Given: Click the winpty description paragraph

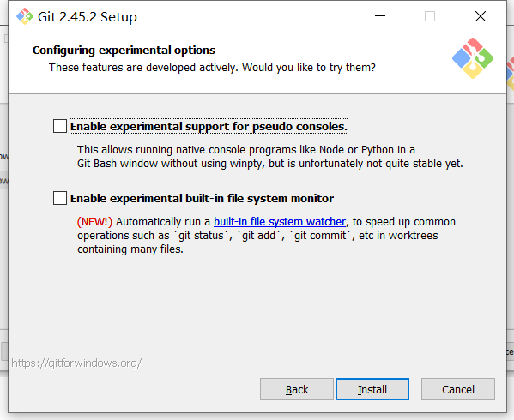Looking at the screenshot, I should point(269,157).
